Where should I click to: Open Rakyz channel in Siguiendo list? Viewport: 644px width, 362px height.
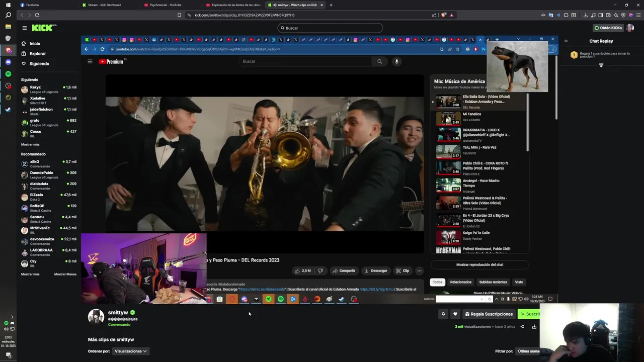pyautogui.click(x=49, y=89)
